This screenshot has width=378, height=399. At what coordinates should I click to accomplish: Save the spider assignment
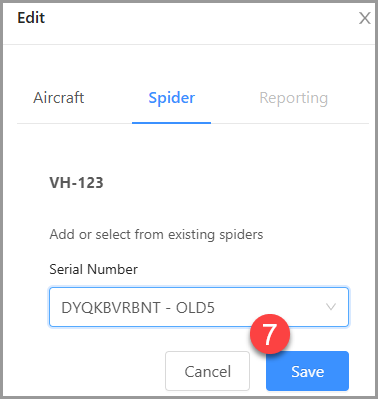(307, 371)
